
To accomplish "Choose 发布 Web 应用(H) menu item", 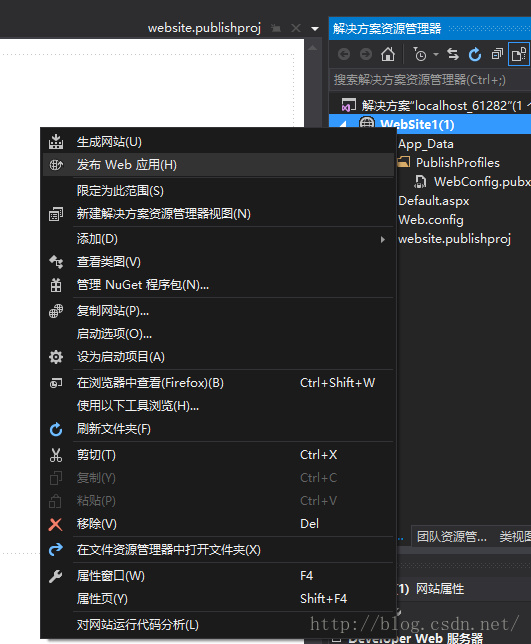I will pos(218,165).
